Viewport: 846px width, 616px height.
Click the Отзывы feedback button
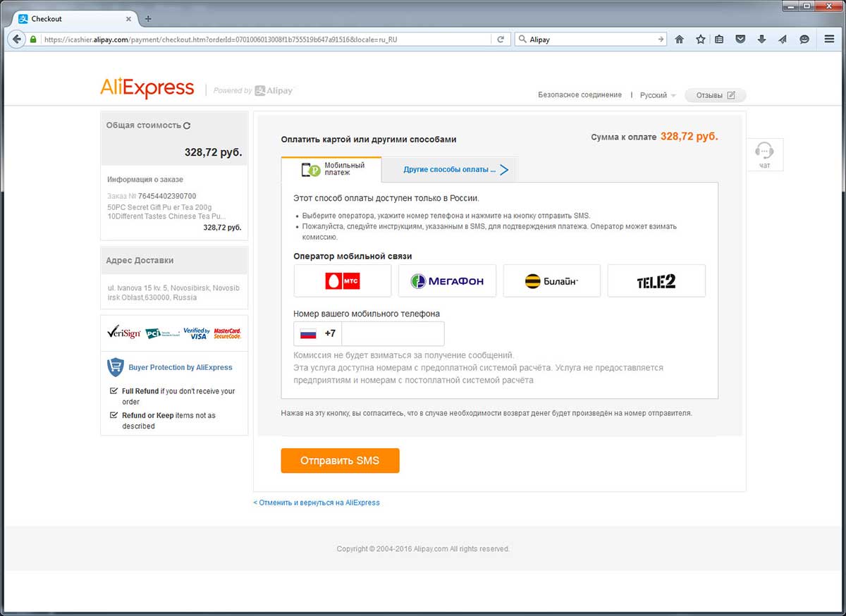[715, 95]
